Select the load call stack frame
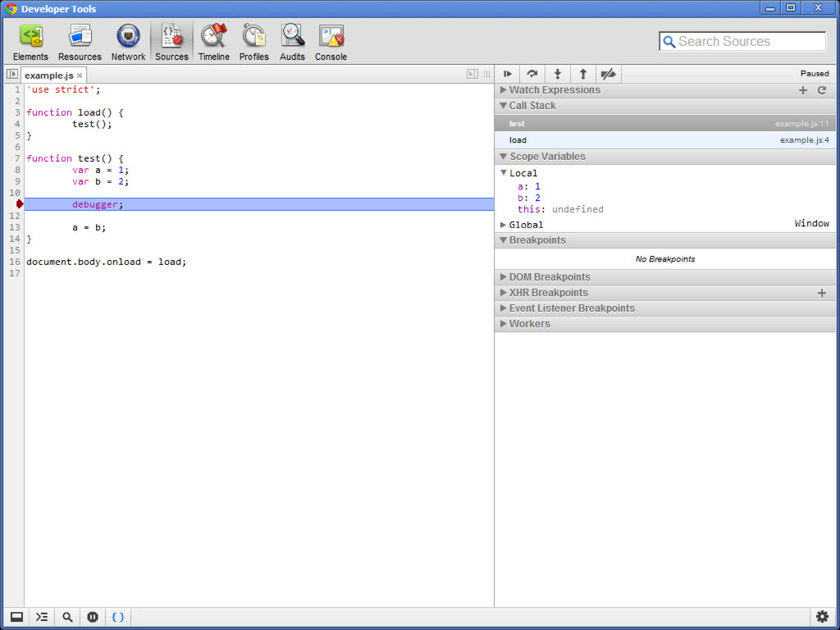Image resolution: width=840 pixels, height=630 pixels. tap(664, 140)
